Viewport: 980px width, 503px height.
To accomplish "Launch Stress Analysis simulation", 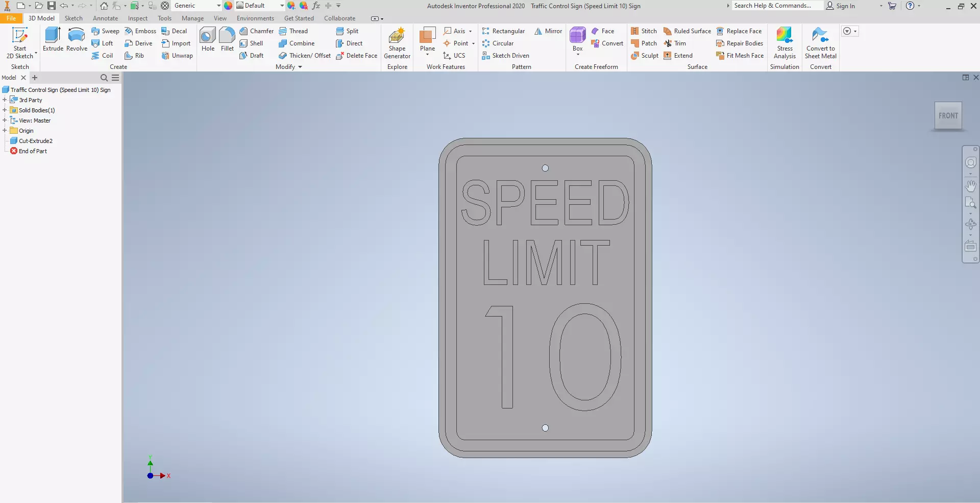I will coord(785,43).
